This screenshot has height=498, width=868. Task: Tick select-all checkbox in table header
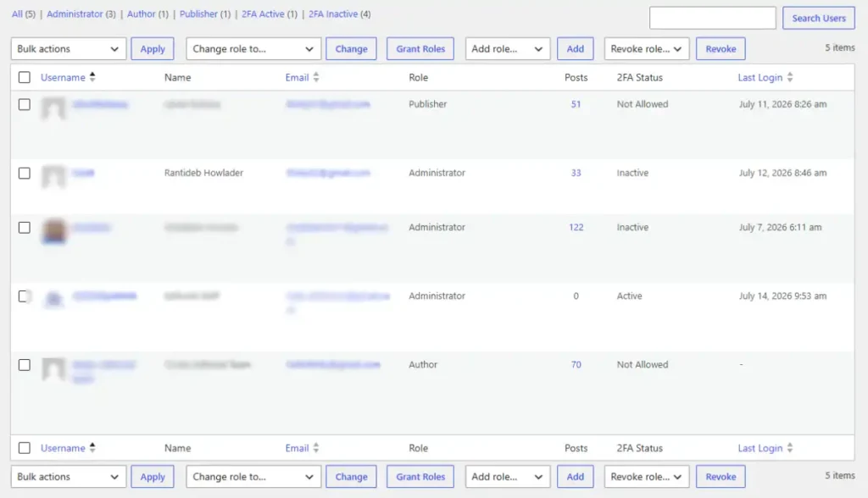[25, 77]
